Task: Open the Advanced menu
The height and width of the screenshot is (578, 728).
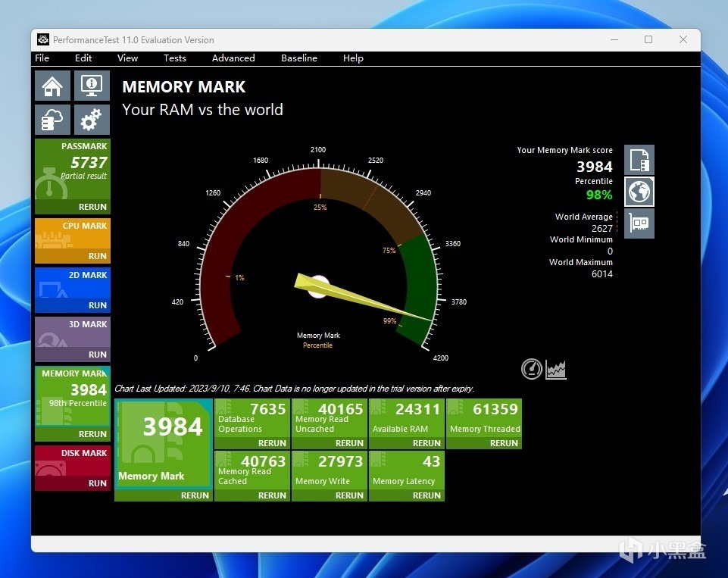Action: 233,58
